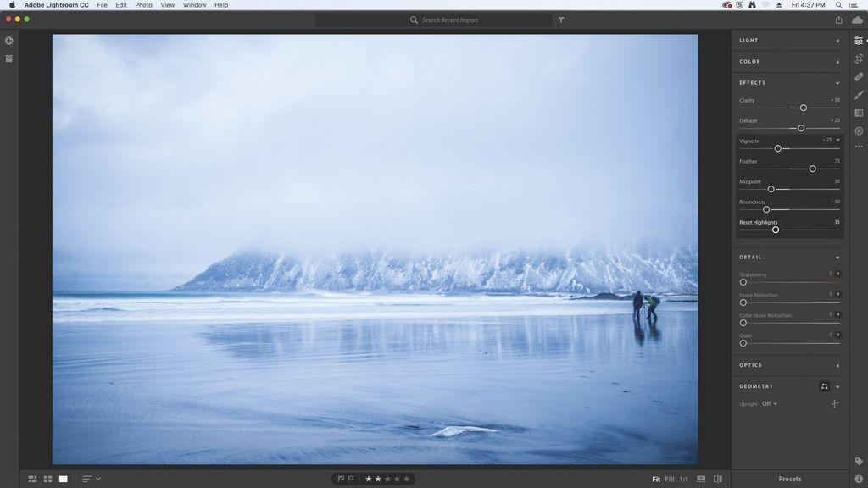Toggle the Pick flag on the photo
This screenshot has width=868, height=488.
point(340,479)
